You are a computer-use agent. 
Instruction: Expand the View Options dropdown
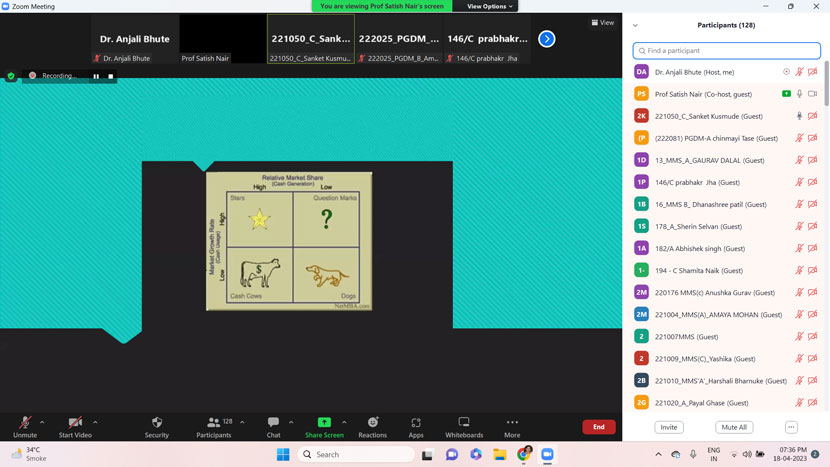489,6
